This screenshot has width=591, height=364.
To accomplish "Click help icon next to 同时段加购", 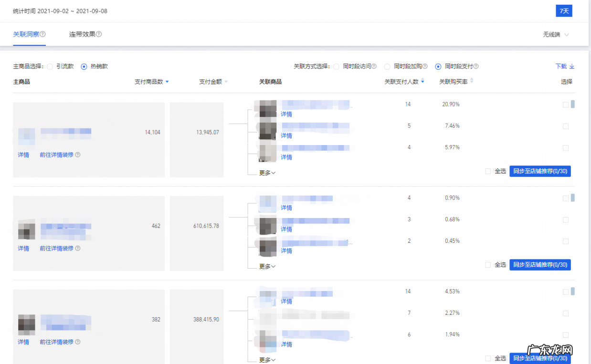I will click(x=425, y=67).
